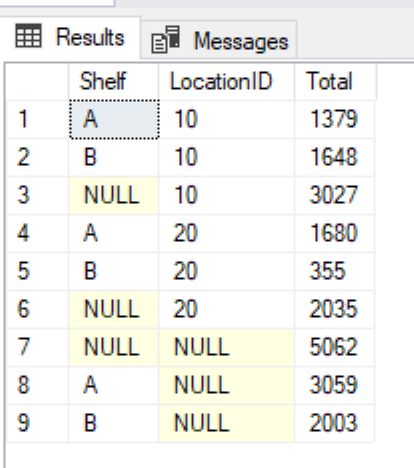The image size is (414, 468).
Task: Click the select-all corner cell of grid
Action: pos(37,81)
